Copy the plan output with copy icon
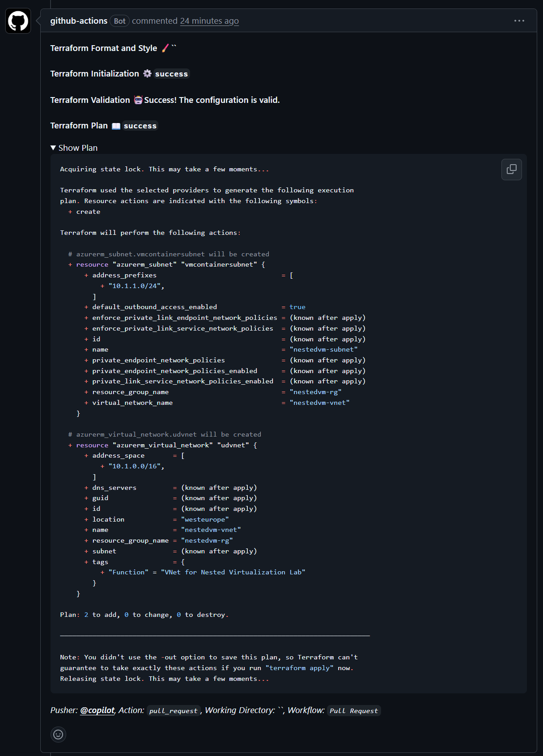543x756 pixels. click(x=512, y=170)
